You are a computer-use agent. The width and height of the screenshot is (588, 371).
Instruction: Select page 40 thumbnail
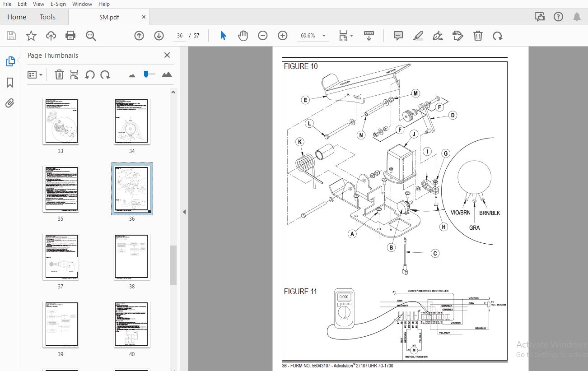(x=132, y=325)
